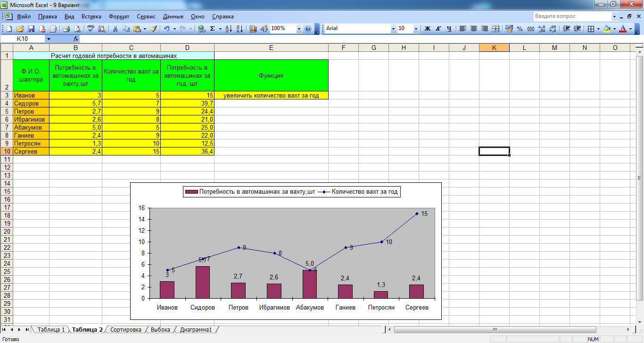Launch the Chart Wizard
Viewport: 644px width, 343px height.
(x=253, y=29)
